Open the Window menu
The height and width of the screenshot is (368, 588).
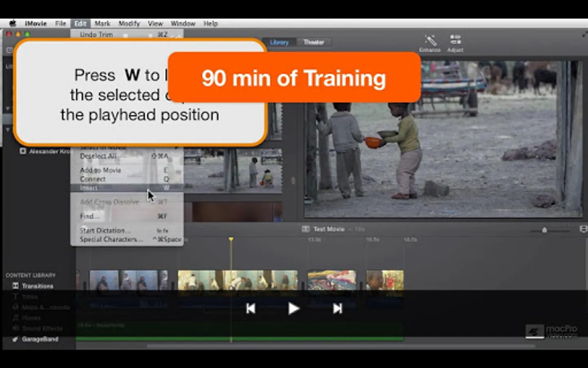[x=183, y=23]
